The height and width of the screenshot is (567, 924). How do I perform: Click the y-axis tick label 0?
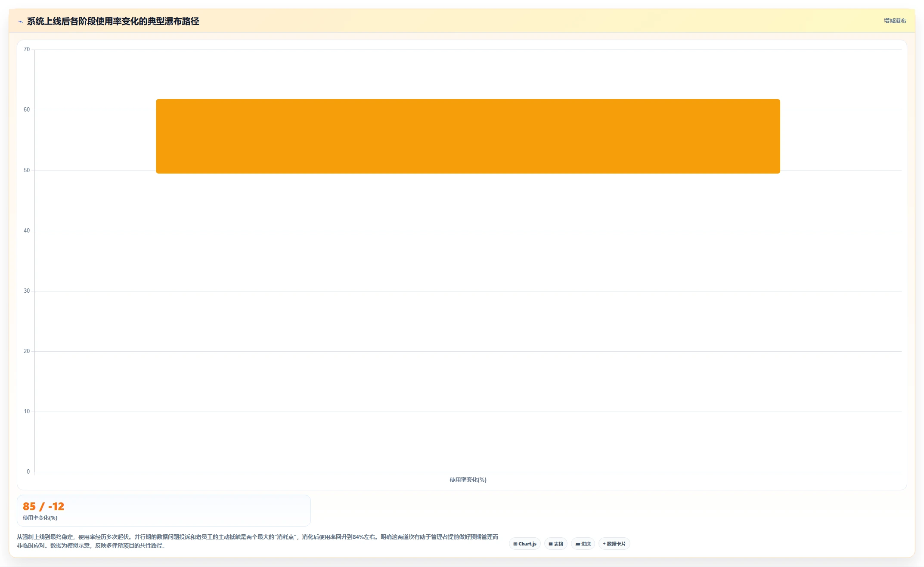28,472
